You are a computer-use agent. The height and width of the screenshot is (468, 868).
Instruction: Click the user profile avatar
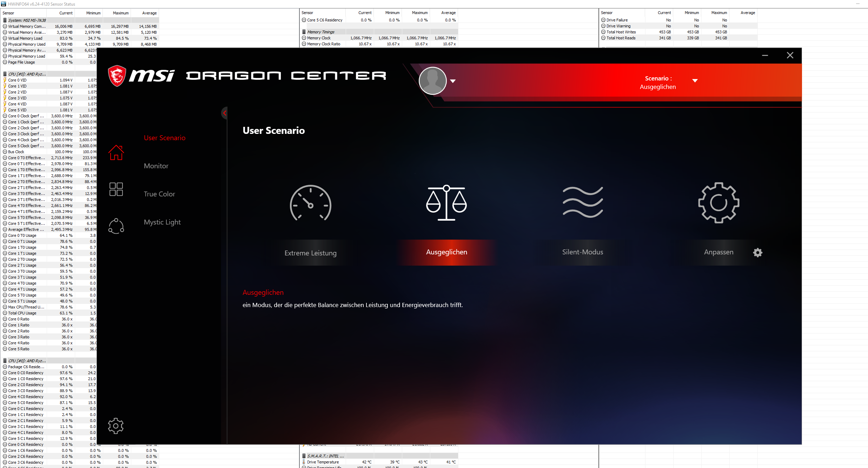tap(433, 81)
